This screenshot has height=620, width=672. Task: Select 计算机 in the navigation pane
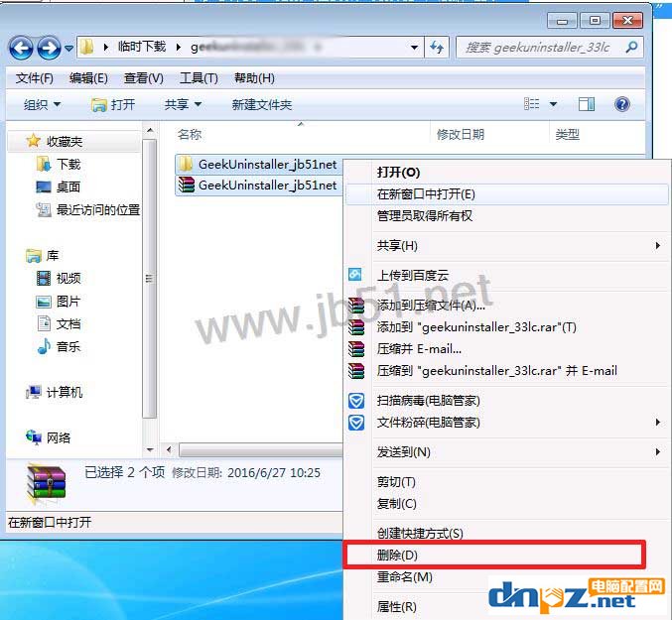click(x=65, y=392)
